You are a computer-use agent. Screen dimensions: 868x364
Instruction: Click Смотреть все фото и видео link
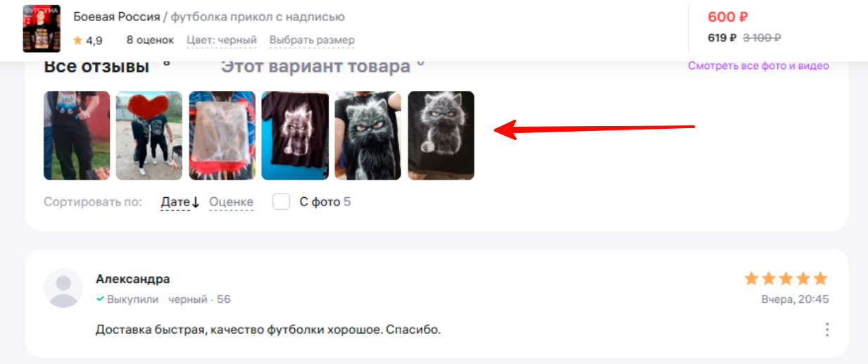[x=758, y=66]
